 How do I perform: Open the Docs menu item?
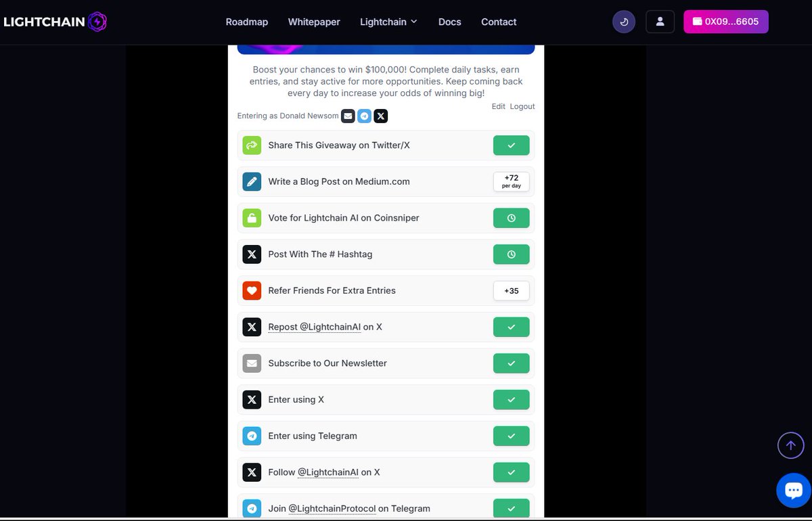point(449,22)
